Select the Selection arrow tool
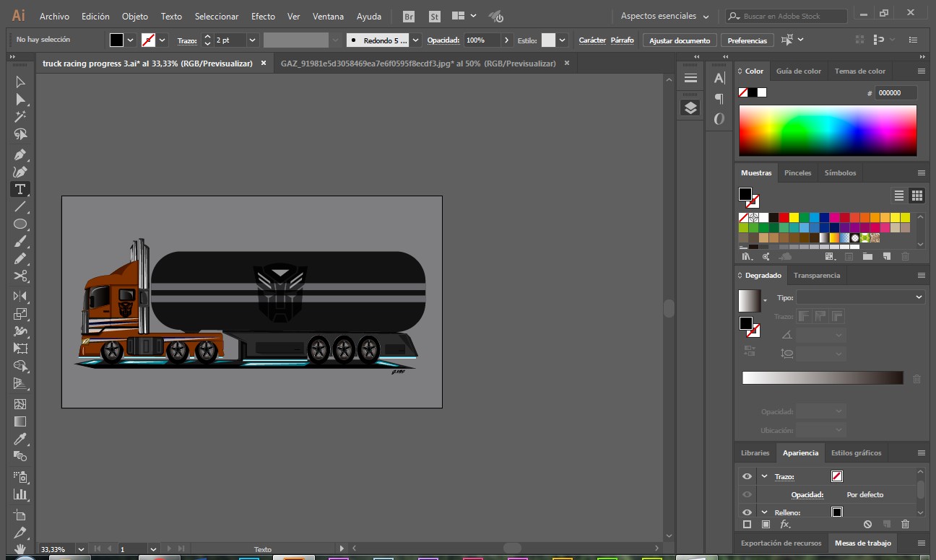Image resolution: width=936 pixels, height=560 pixels. pos(20,82)
